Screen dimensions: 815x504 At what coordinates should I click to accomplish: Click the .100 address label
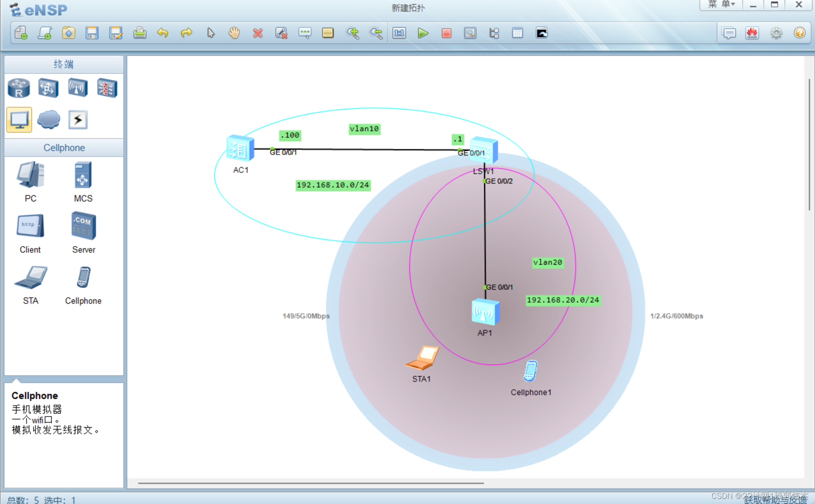click(290, 135)
